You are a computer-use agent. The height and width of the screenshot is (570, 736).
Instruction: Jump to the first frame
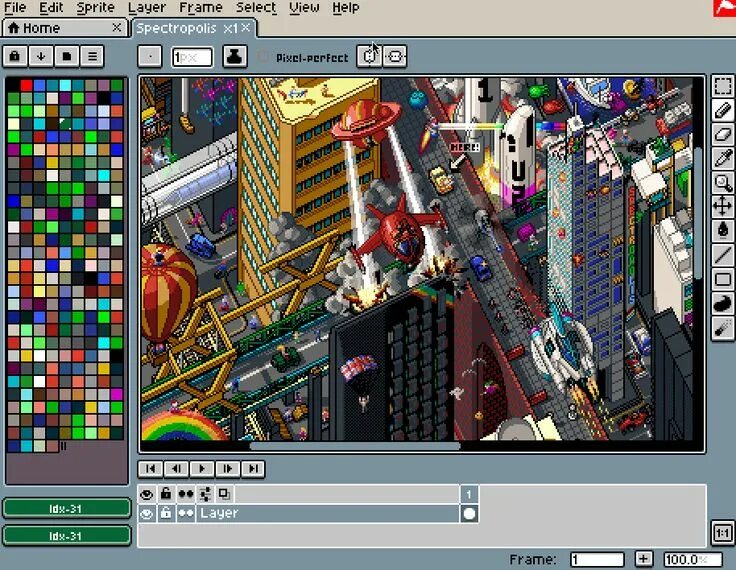[x=150, y=469]
